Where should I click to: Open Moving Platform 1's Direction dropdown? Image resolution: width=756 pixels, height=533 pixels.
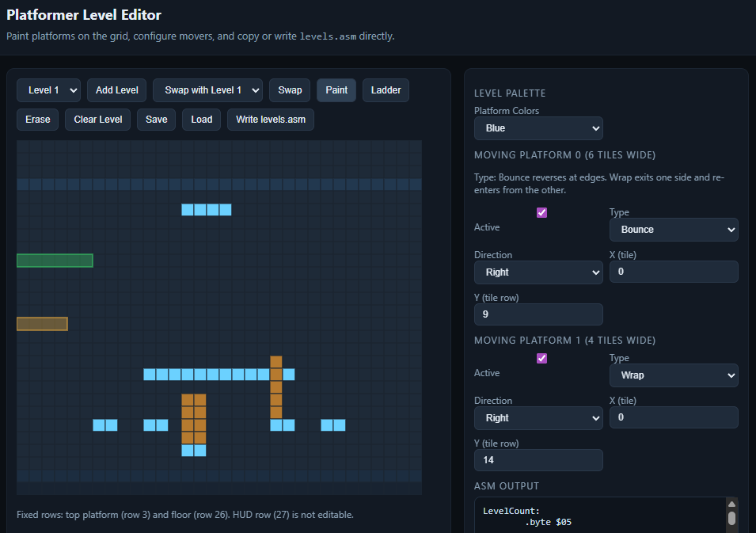click(538, 417)
